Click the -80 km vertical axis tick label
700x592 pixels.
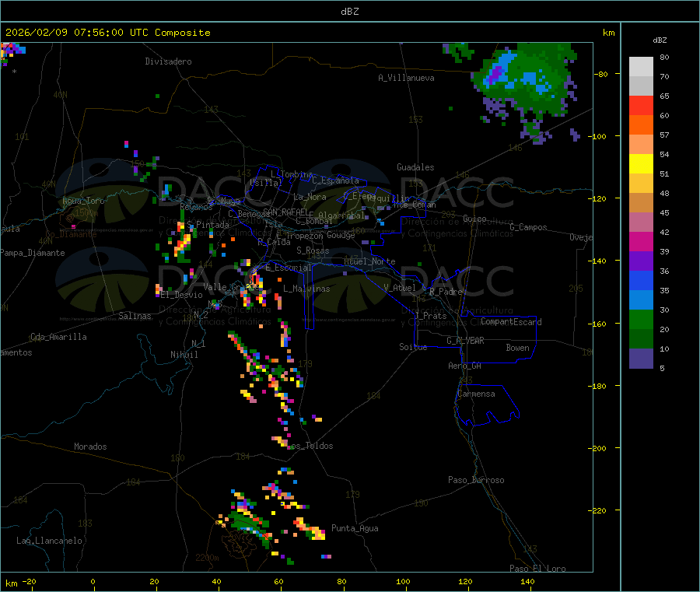(x=600, y=74)
